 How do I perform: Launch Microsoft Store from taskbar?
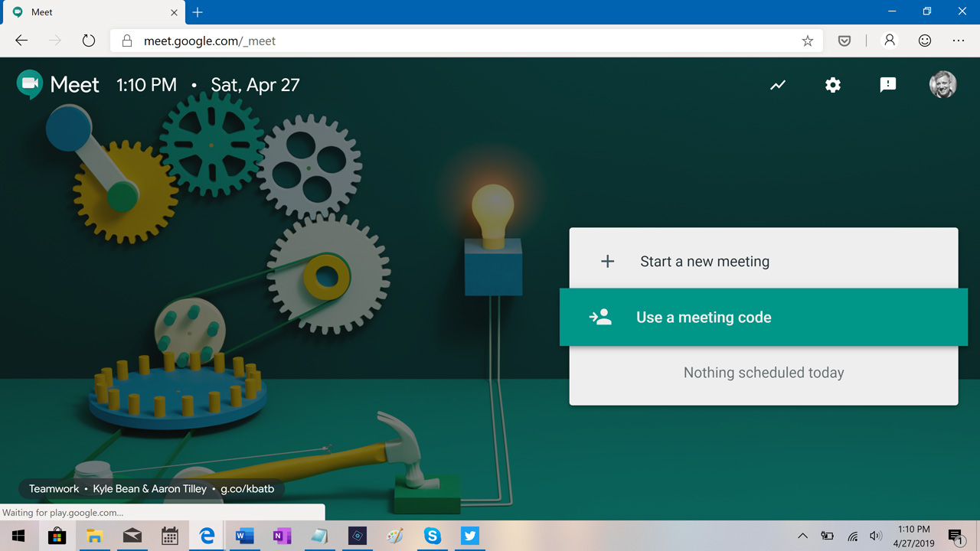pos(57,536)
